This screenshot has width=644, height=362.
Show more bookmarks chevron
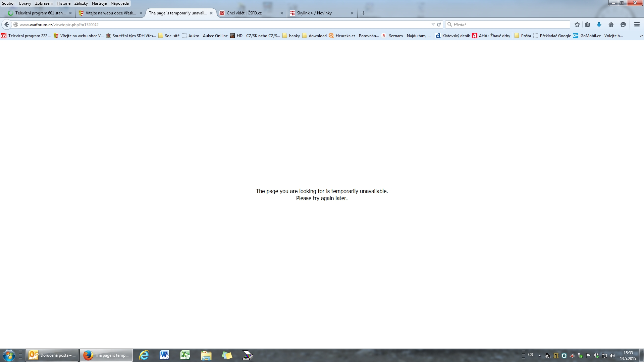[x=641, y=36]
